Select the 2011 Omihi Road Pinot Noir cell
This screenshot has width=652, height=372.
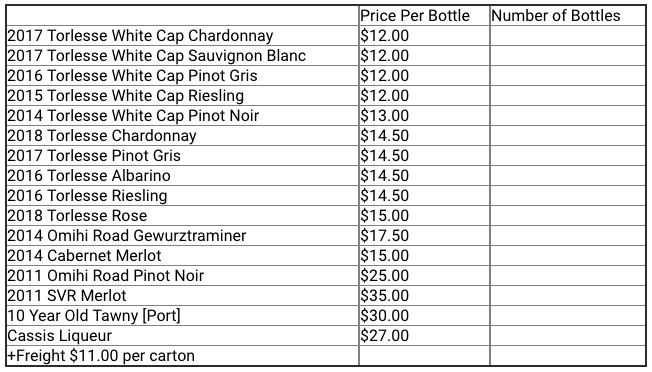coord(182,275)
